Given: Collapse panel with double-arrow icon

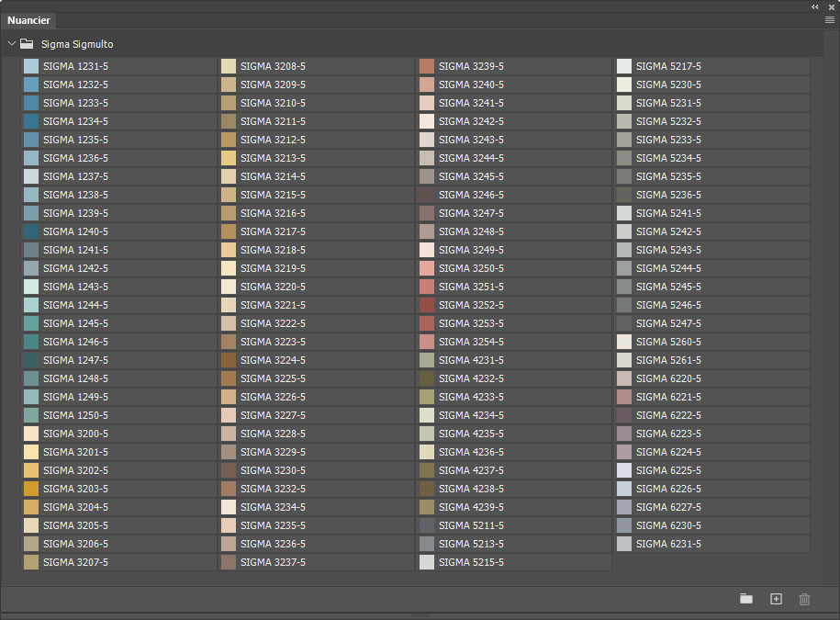Looking at the screenshot, I should click(x=815, y=7).
